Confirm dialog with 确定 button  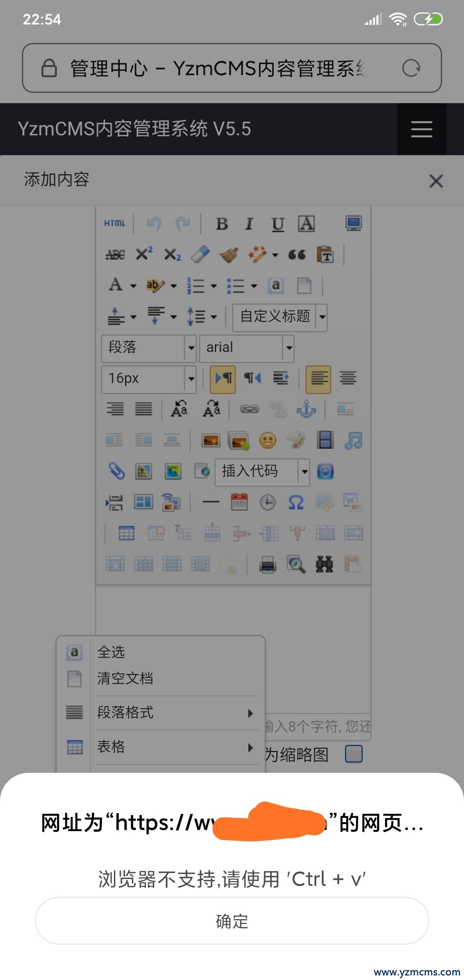point(232,921)
